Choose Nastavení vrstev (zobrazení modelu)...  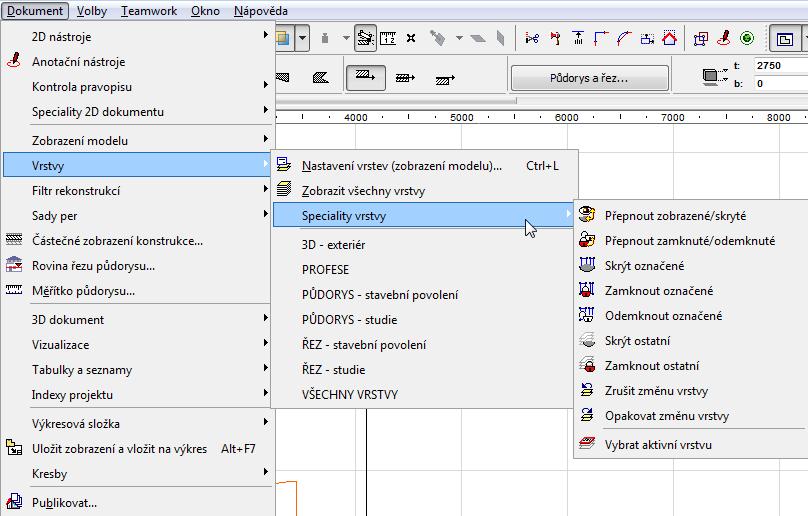pos(425,165)
